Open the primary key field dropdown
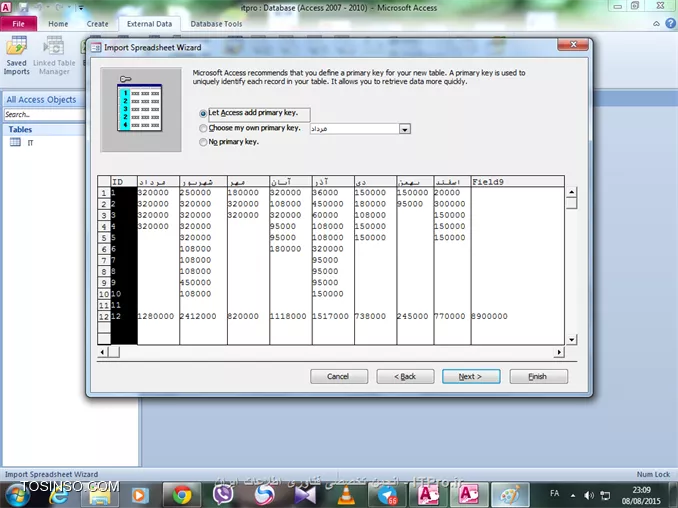 405,129
